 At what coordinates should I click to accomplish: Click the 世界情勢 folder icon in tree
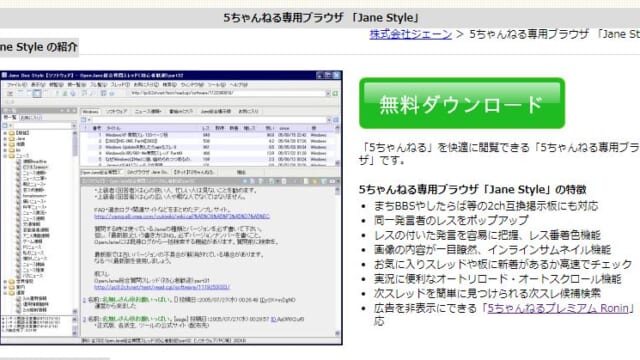coord(12,282)
